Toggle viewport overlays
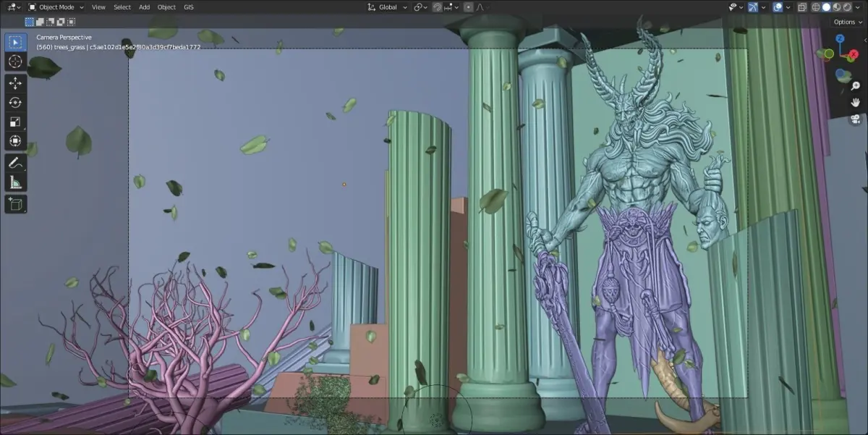 [x=778, y=7]
